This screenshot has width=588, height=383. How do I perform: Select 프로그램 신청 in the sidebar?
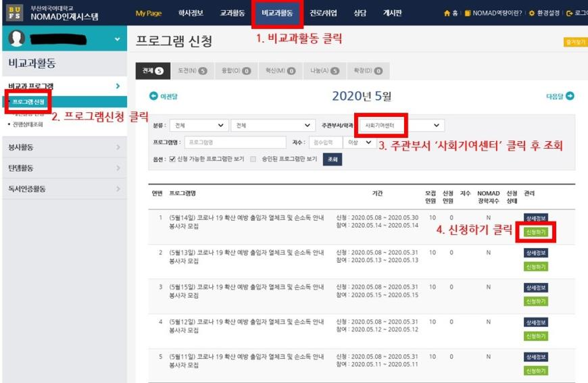point(29,102)
